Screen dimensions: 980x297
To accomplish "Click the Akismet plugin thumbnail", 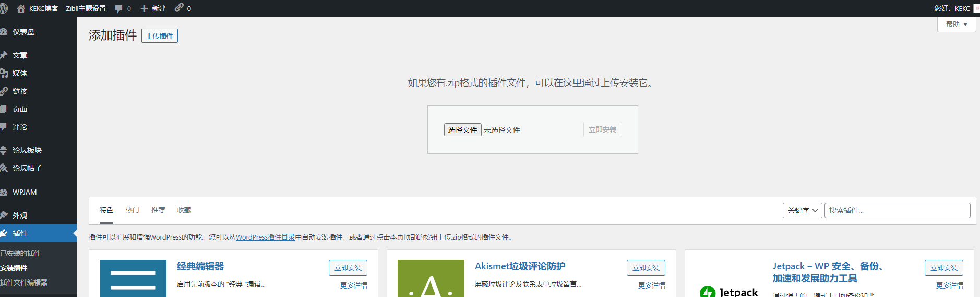I will [x=431, y=279].
